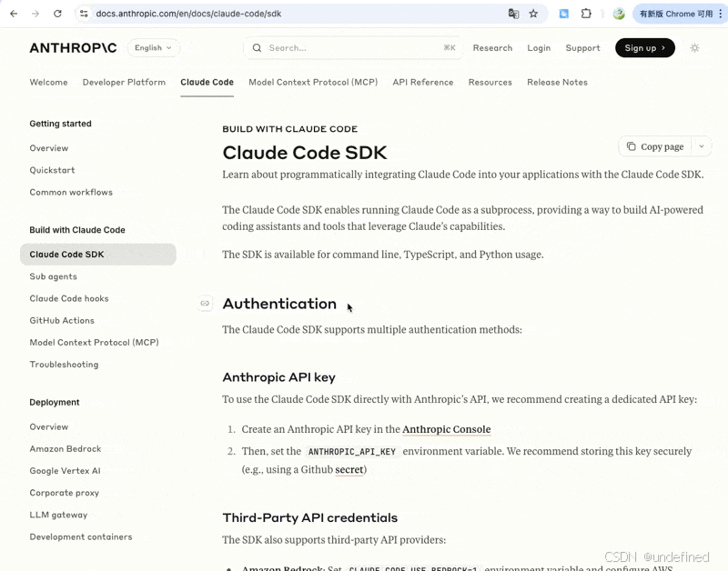Click the Copy page button

[x=655, y=146]
